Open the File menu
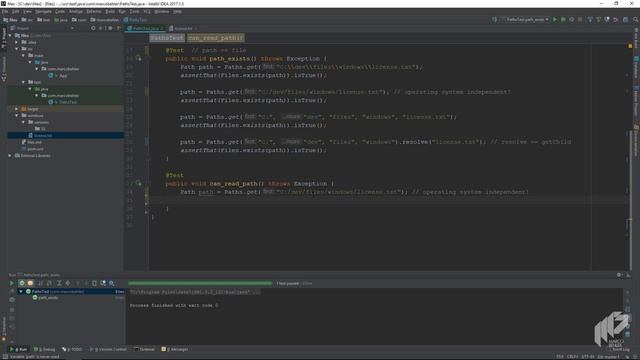This screenshot has height=360, width=640. tap(5, 11)
